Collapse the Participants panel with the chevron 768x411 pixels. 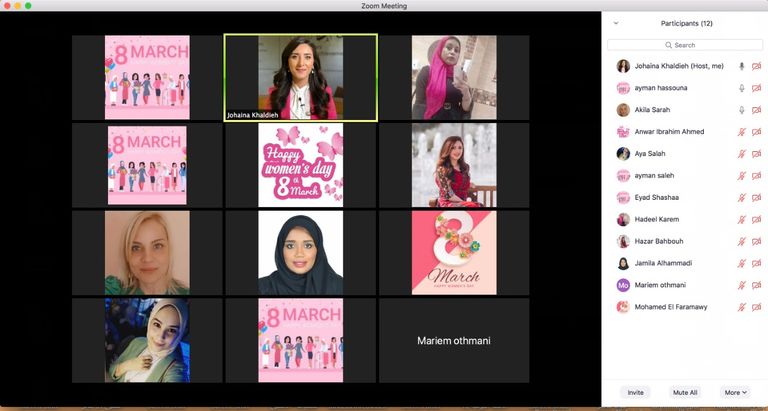tap(616, 23)
